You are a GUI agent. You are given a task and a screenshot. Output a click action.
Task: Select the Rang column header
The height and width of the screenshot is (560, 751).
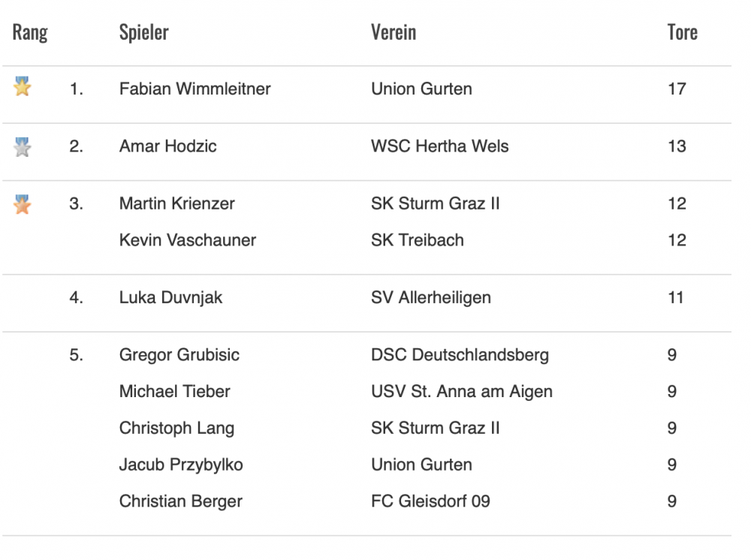click(30, 32)
